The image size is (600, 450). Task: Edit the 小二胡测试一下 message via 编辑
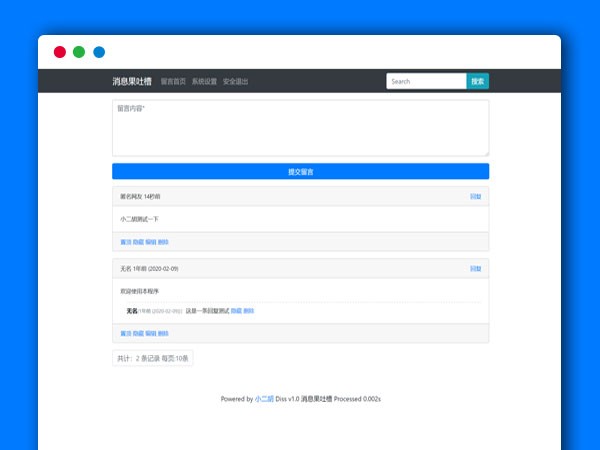(150, 242)
